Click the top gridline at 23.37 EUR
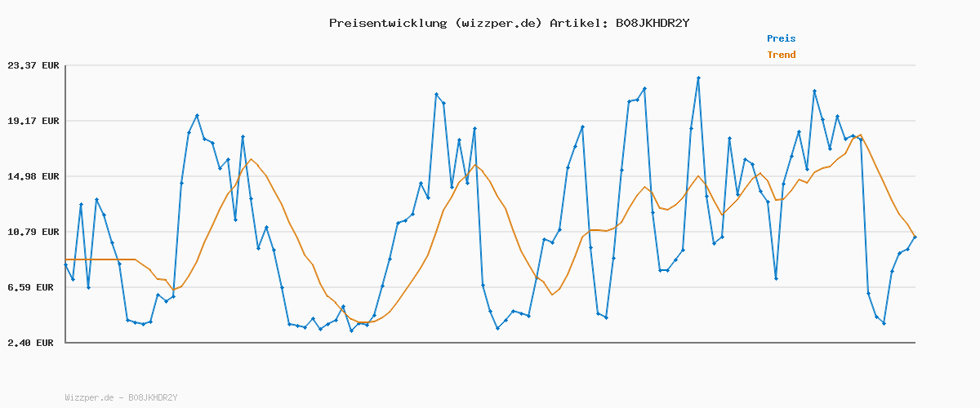Image resolution: width=980 pixels, height=408 pixels. click(490, 65)
